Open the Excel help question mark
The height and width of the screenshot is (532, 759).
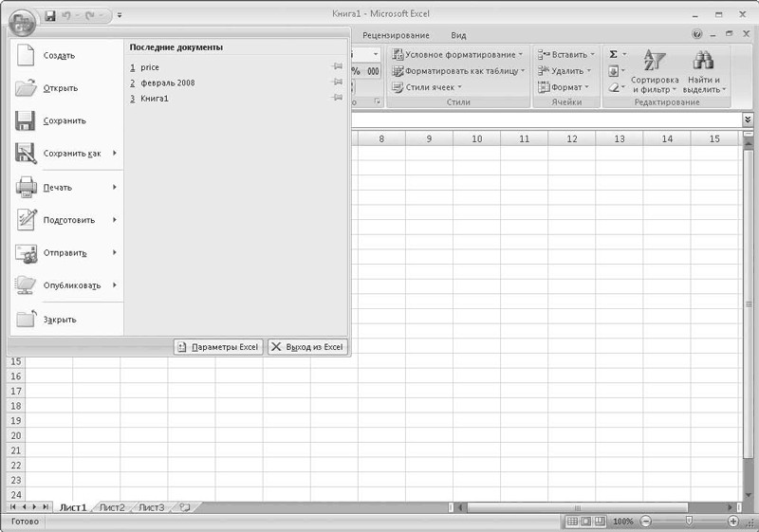tap(697, 34)
